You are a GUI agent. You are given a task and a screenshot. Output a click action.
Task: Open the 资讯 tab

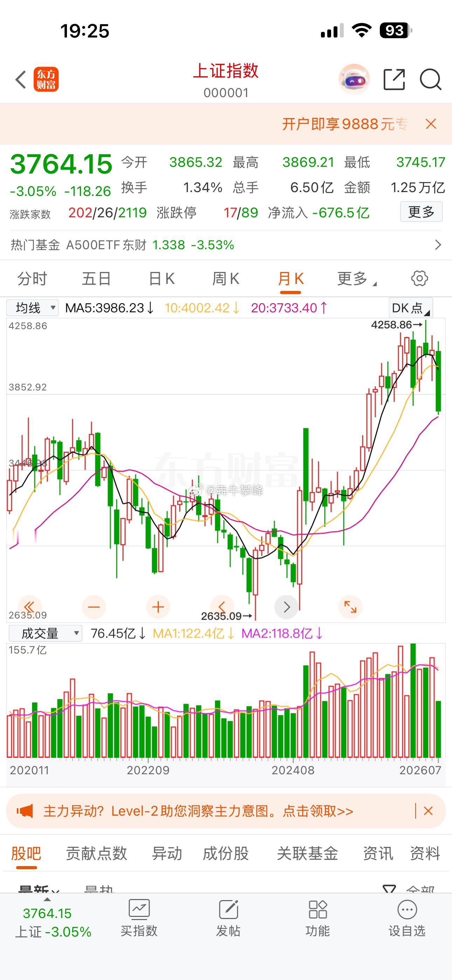point(378,853)
